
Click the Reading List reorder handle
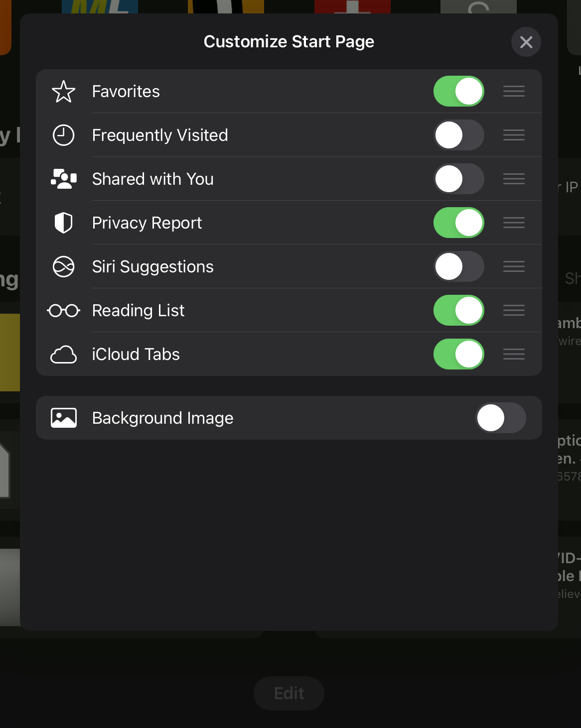pos(514,311)
